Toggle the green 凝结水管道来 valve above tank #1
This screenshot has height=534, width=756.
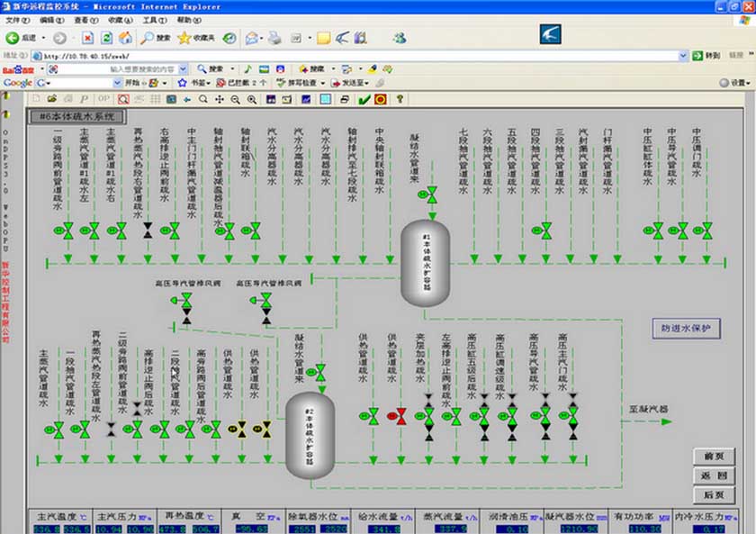(432, 194)
